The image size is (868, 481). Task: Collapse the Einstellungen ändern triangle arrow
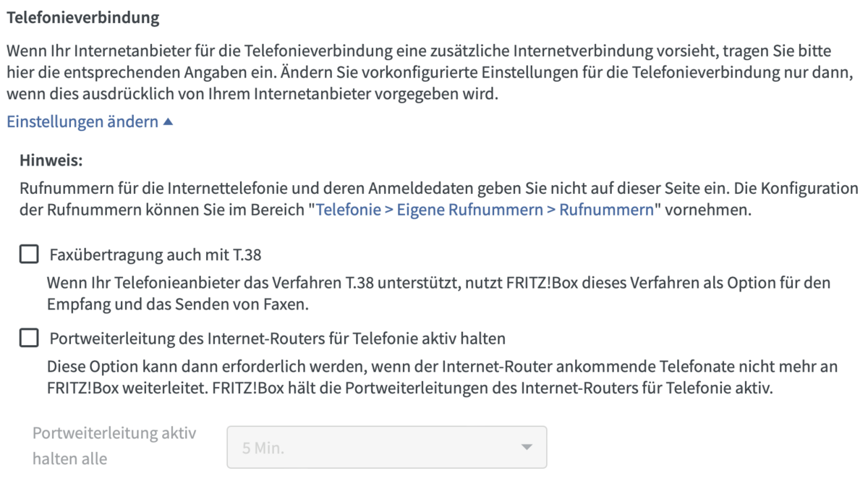169,123
